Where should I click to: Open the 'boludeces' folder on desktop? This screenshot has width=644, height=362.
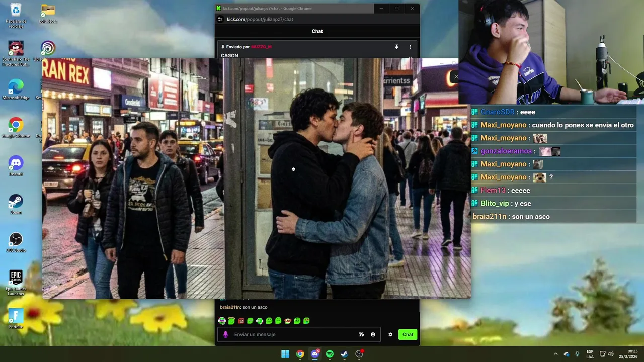pyautogui.click(x=48, y=14)
